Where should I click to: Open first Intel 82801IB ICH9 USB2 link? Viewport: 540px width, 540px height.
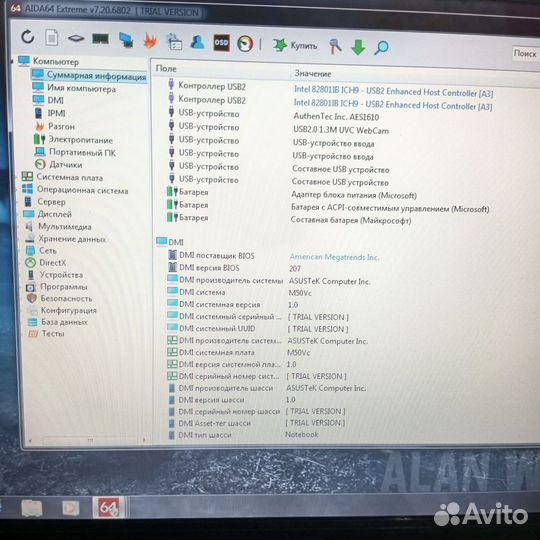coord(393,91)
